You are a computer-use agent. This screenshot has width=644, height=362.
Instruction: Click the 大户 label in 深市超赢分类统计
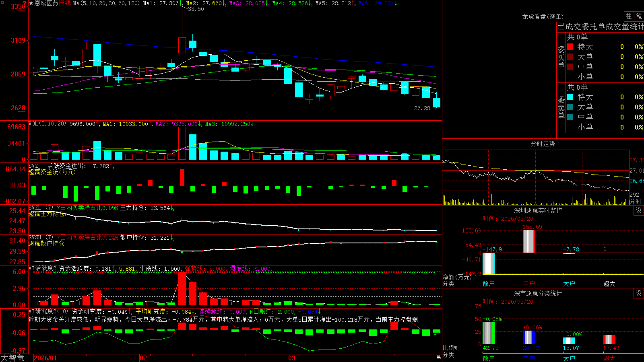(569, 358)
